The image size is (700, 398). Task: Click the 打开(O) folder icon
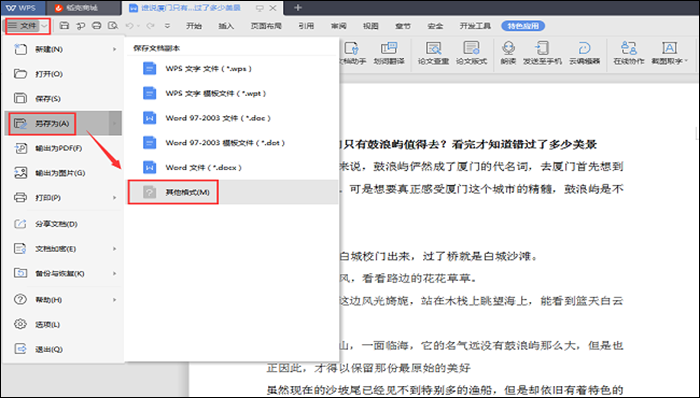(21, 74)
